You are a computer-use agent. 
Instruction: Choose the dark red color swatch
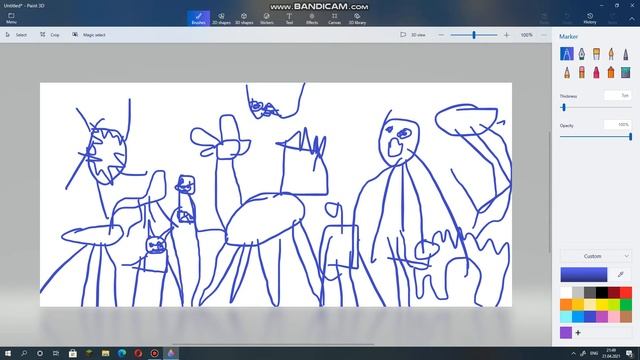click(x=614, y=292)
